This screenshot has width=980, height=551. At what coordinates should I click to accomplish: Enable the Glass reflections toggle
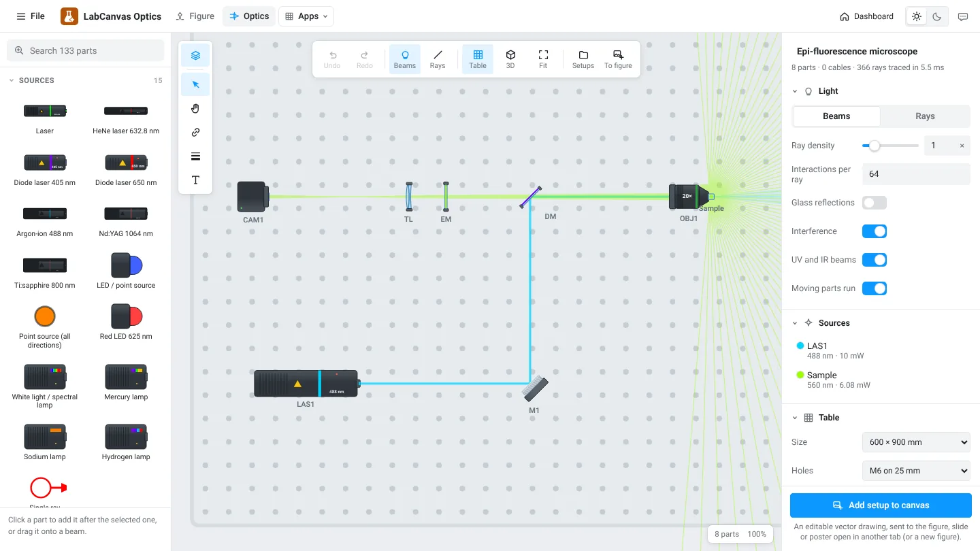pos(875,203)
